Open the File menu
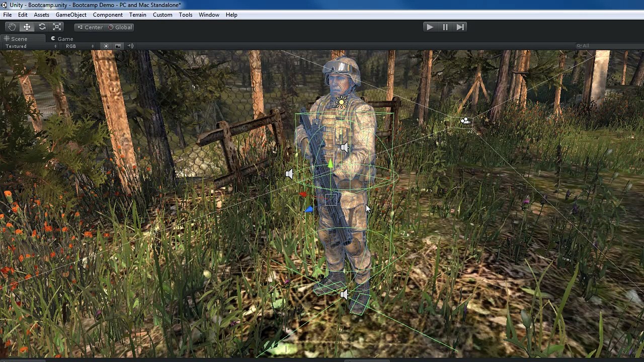This screenshot has height=362, width=644. [x=8, y=15]
